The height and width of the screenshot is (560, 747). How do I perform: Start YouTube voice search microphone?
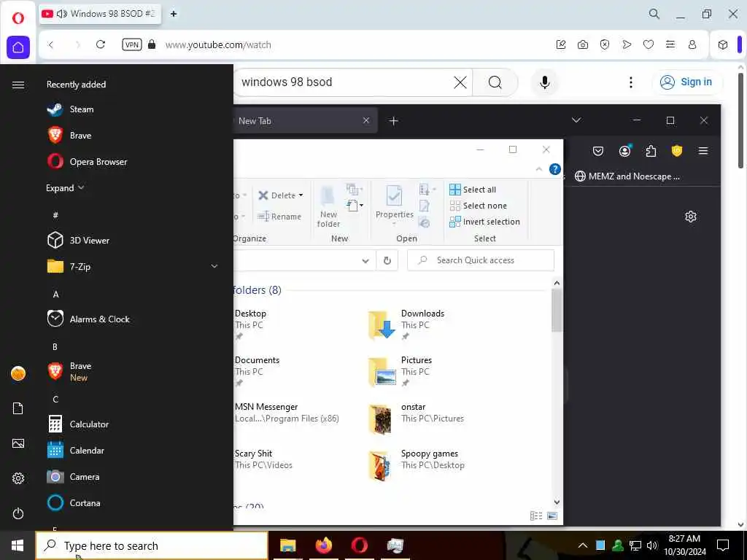[545, 82]
